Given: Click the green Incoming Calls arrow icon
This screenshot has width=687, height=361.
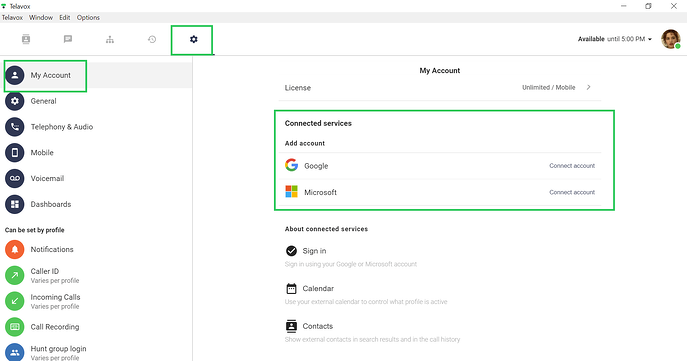Looking at the screenshot, I should tap(14, 301).
